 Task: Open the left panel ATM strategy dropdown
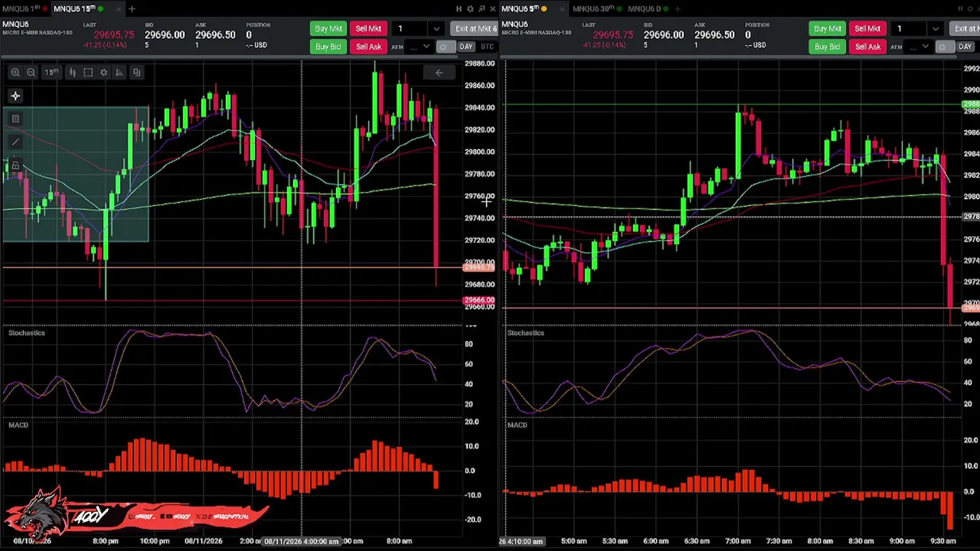[x=420, y=47]
